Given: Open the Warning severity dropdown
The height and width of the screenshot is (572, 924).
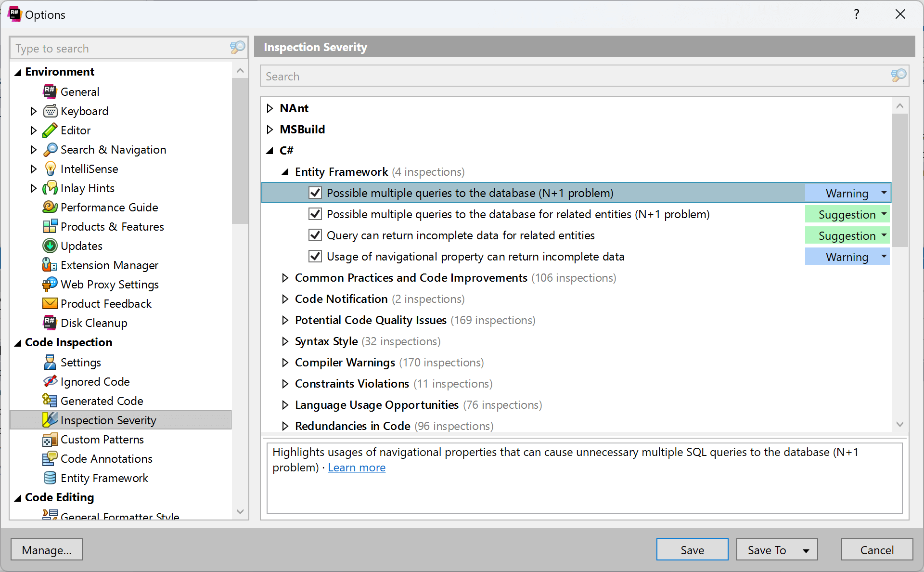Looking at the screenshot, I should tap(884, 193).
